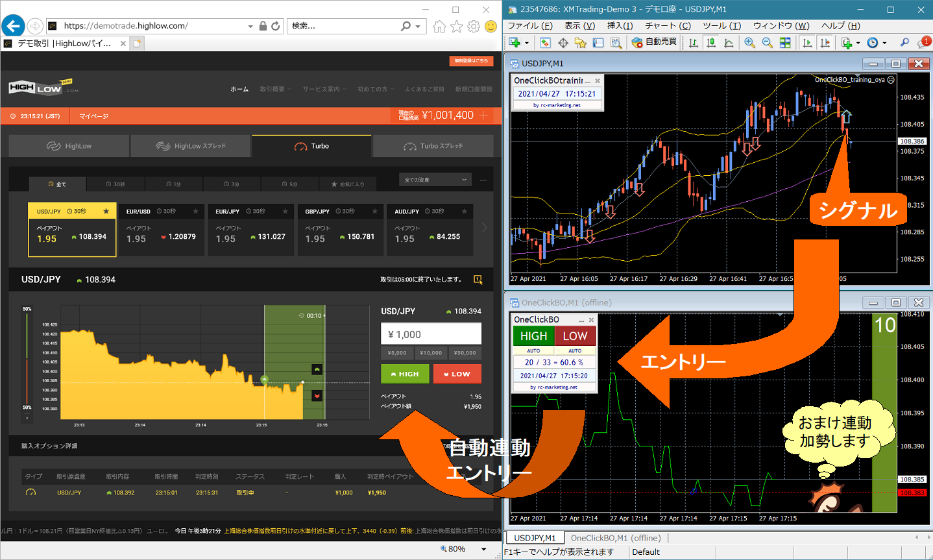
Task: Zoom in on the MetaTrader chart
Action: [x=749, y=42]
